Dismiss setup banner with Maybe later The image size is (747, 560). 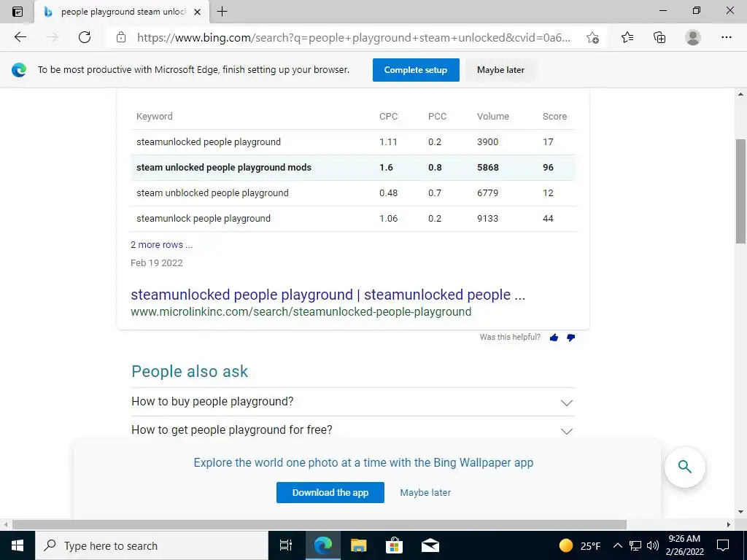tap(500, 70)
